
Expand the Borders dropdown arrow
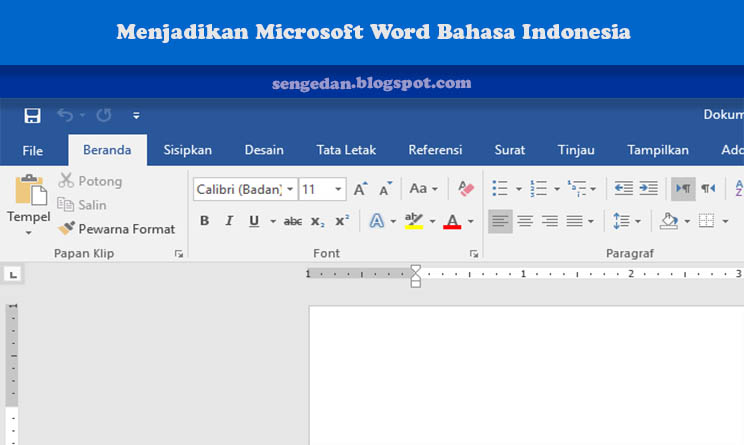point(725,221)
